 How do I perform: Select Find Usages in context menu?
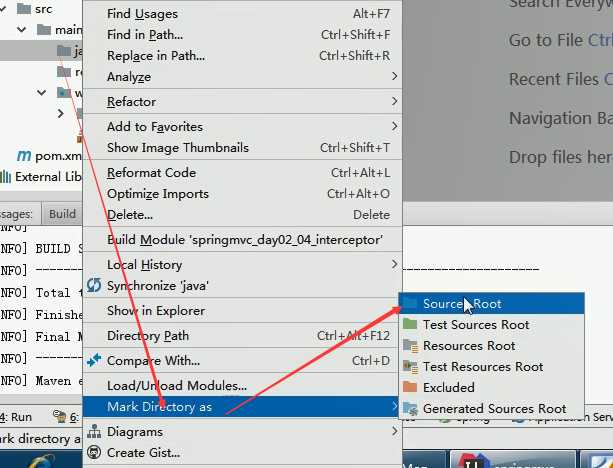coord(242,14)
